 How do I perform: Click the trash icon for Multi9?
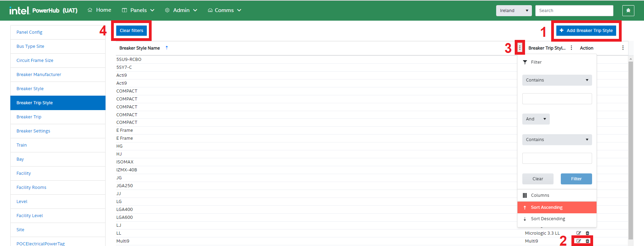point(587,241)
